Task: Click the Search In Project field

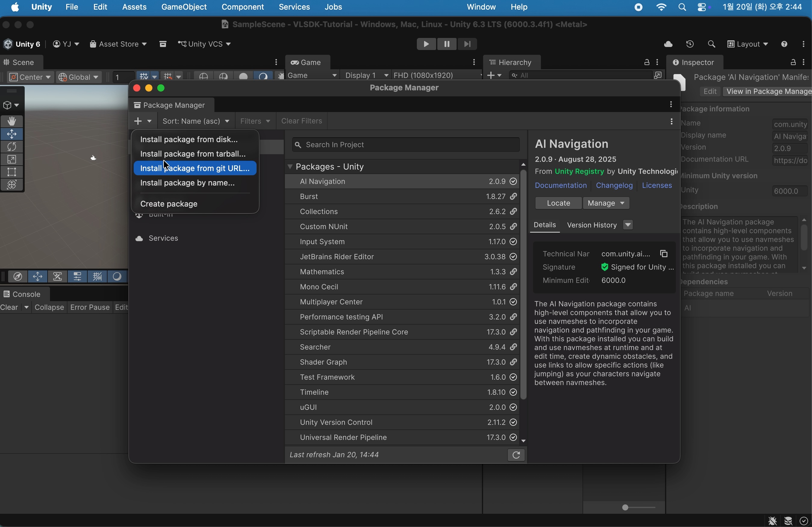Action: (x=406, y=145)
